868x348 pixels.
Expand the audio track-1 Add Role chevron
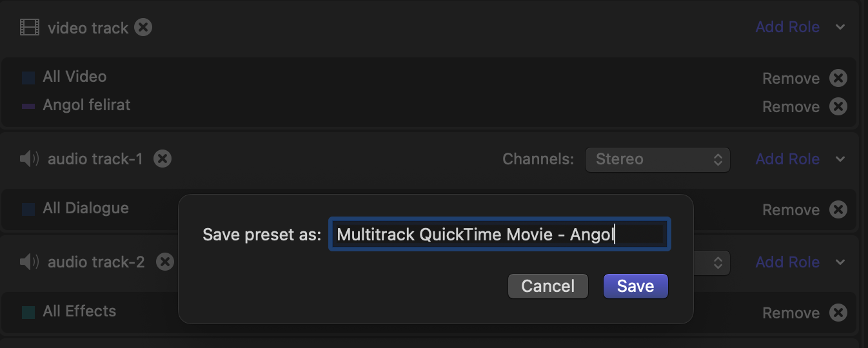(x=840, y=159)
